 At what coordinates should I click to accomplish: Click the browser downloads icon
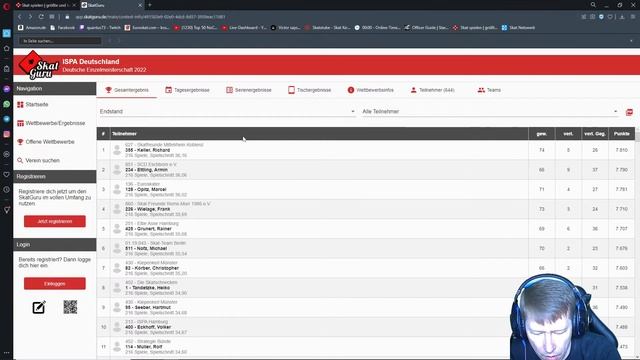point(622,17)
